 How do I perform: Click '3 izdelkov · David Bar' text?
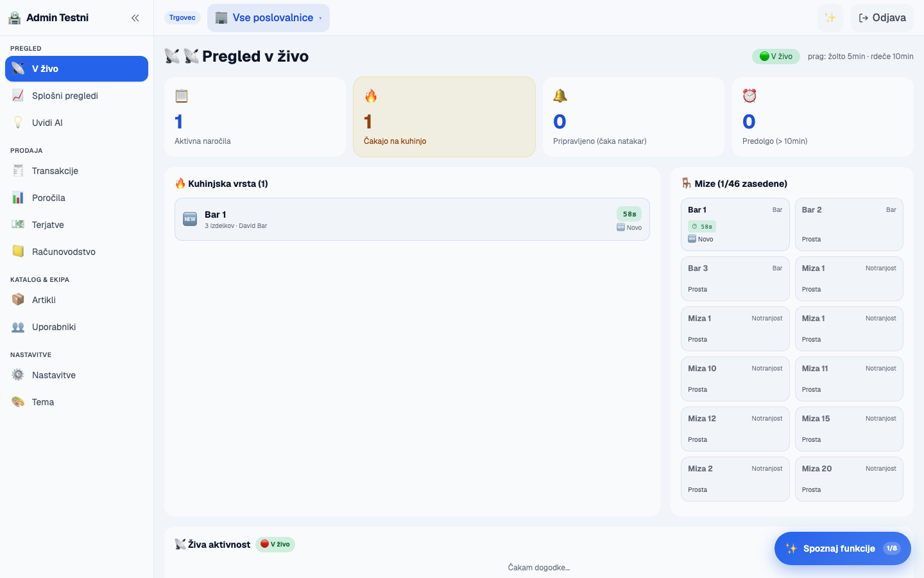(x=235, y=226)
